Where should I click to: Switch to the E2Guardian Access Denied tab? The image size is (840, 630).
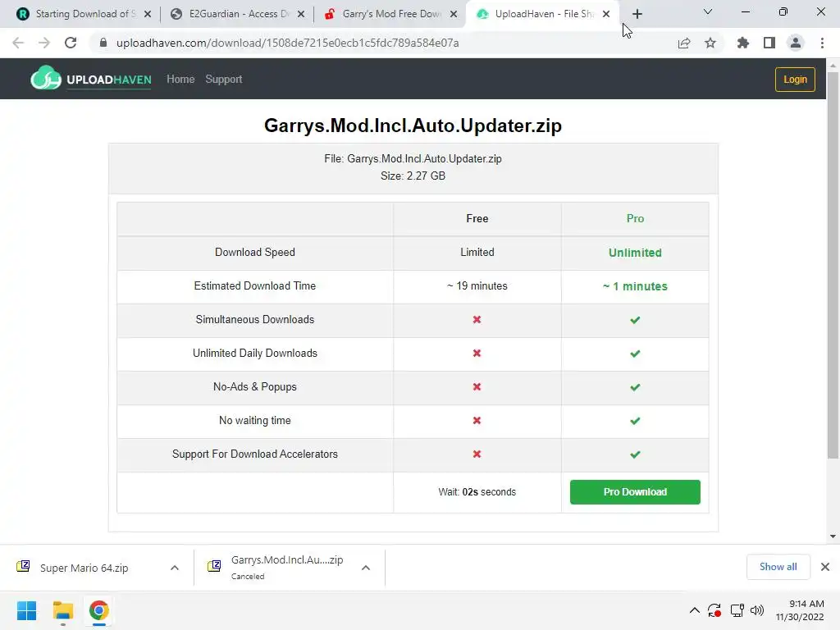(237, 14)
